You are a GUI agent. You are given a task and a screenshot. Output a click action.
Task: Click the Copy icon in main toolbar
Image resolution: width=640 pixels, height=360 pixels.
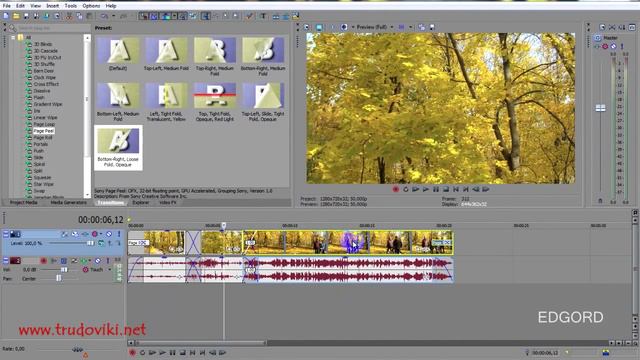pos(79,16)
